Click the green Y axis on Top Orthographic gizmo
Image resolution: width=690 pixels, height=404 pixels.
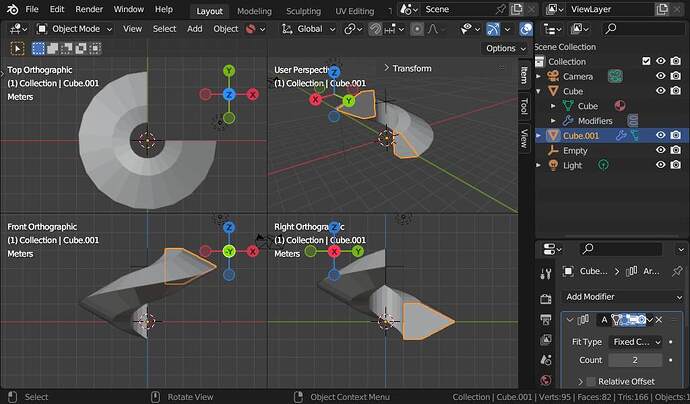point(229,70)
